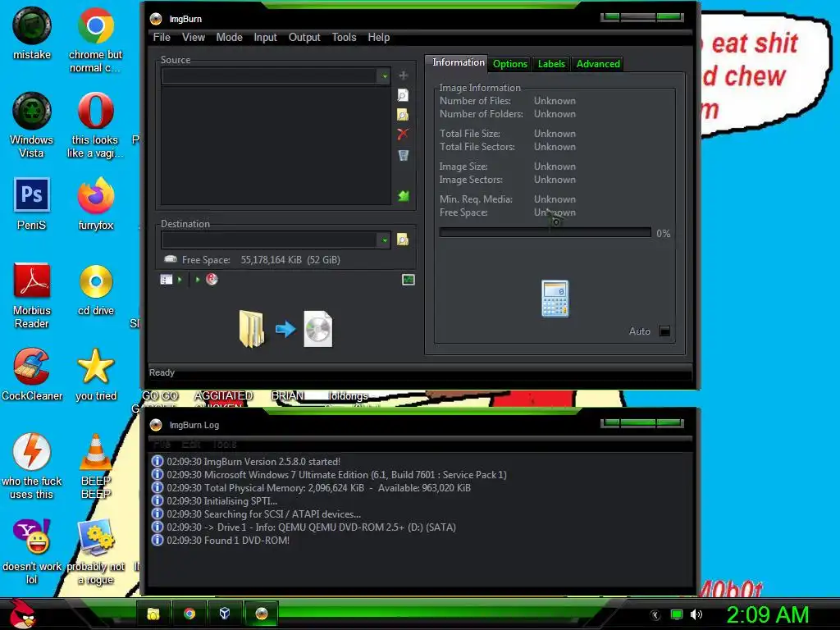Open the 'furryfox' Firefox icon

point(95,203)
